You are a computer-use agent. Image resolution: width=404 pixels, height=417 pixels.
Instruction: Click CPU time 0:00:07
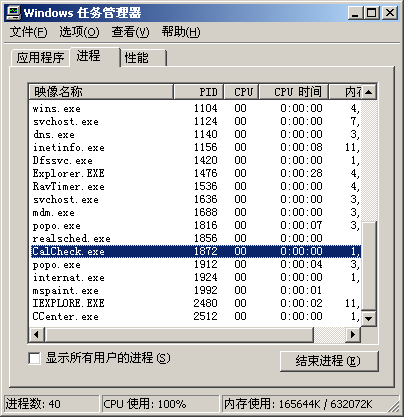(301, 225)
